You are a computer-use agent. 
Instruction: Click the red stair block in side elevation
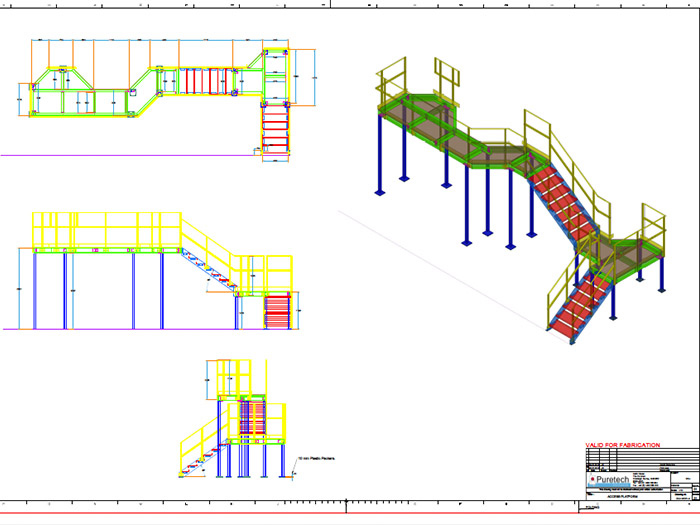[x=276, y=311]
